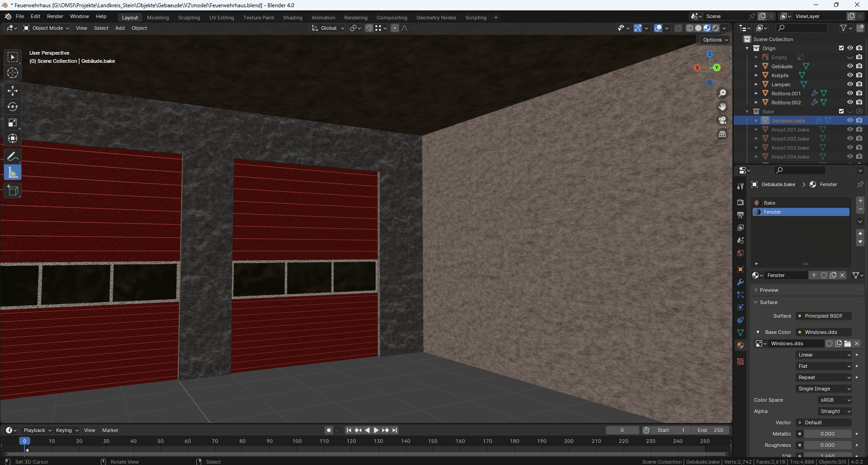Select the Rotate tool

coord(13,107)
